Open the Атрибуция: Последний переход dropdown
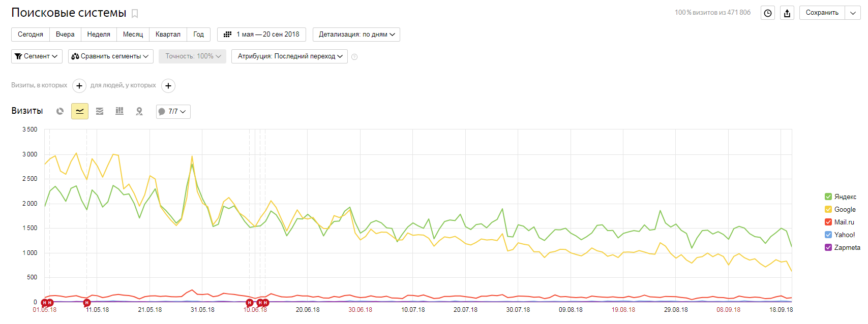Viewport: 868px width, 324px height. pyautogui.click(x=289, y=56)
